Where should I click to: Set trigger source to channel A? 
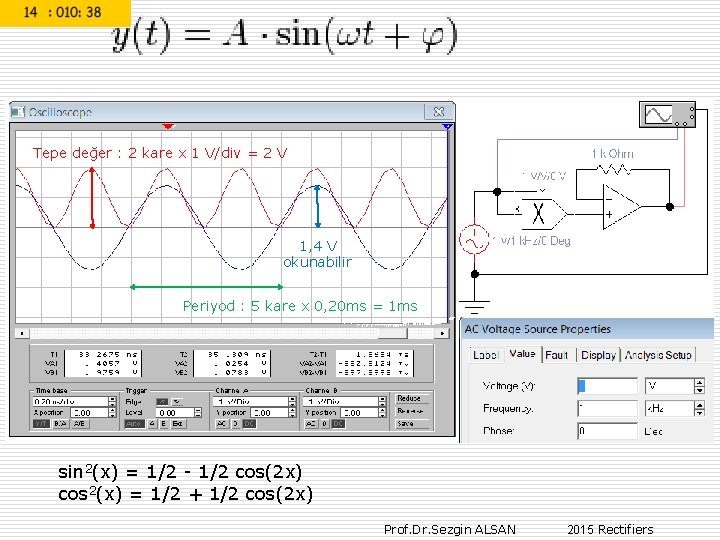point(152,424)
